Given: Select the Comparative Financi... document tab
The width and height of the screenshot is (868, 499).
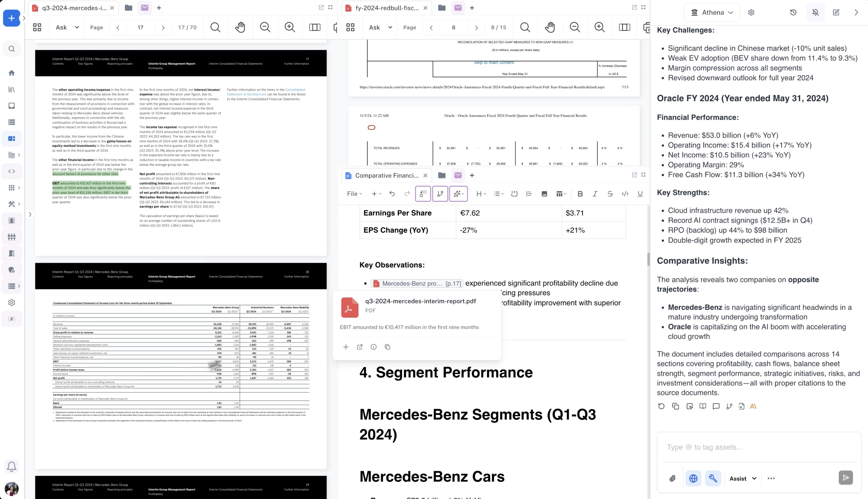Looking at the screenshot, I should [x=386, y=175].
